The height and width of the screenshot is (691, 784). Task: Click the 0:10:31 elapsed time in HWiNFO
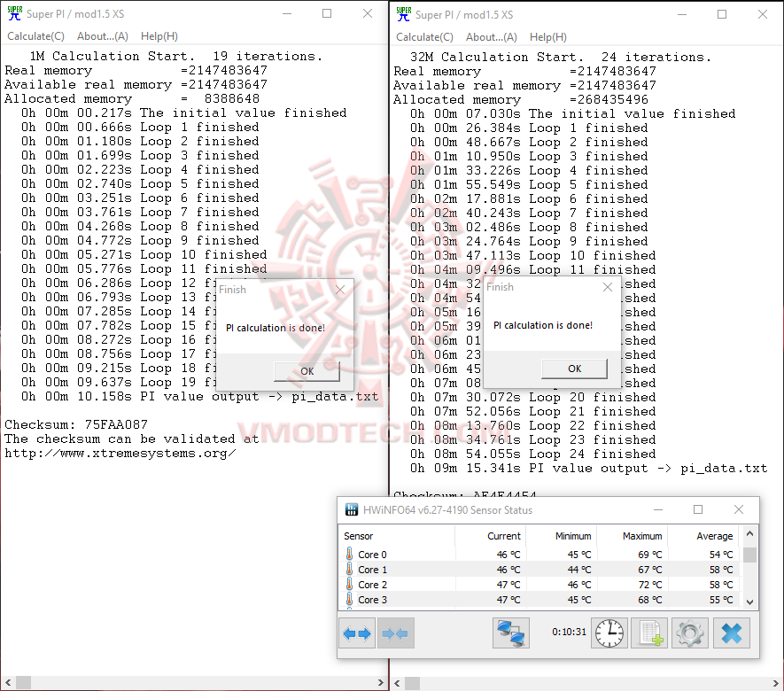point(569,632)
